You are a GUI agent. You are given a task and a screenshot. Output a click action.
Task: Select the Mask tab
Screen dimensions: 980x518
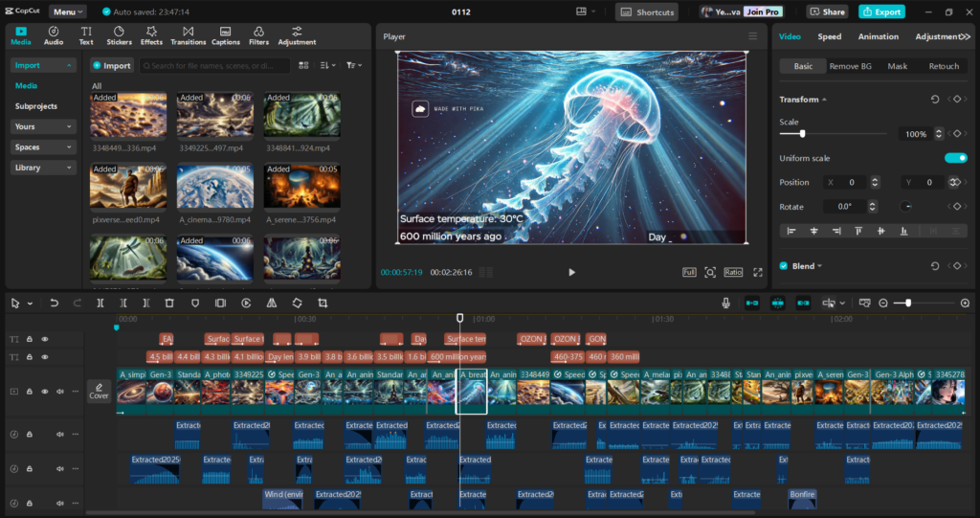coord(897,66)
